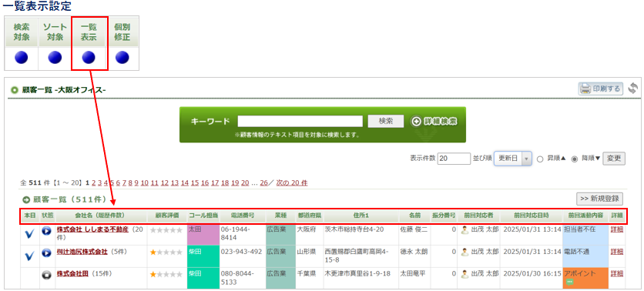Click 詳細 link for 株式会社田 row
Screen dimensions: 644x291
coord(616,273)
